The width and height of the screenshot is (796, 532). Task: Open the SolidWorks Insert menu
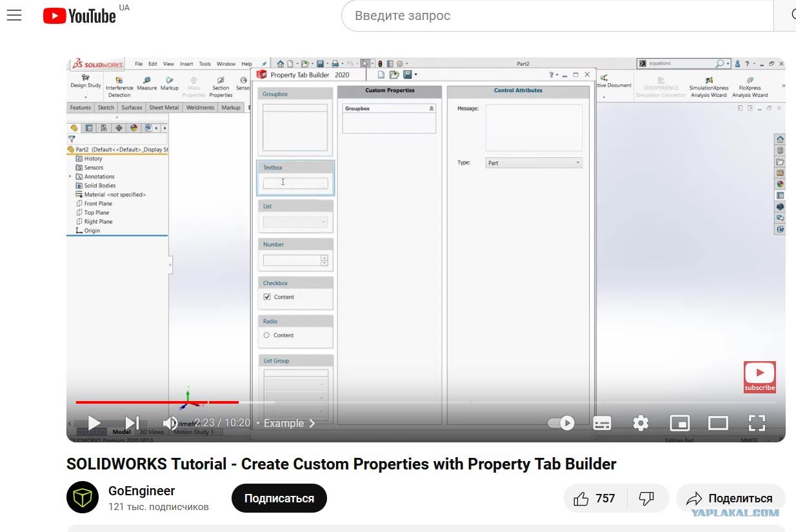point(186,64)
